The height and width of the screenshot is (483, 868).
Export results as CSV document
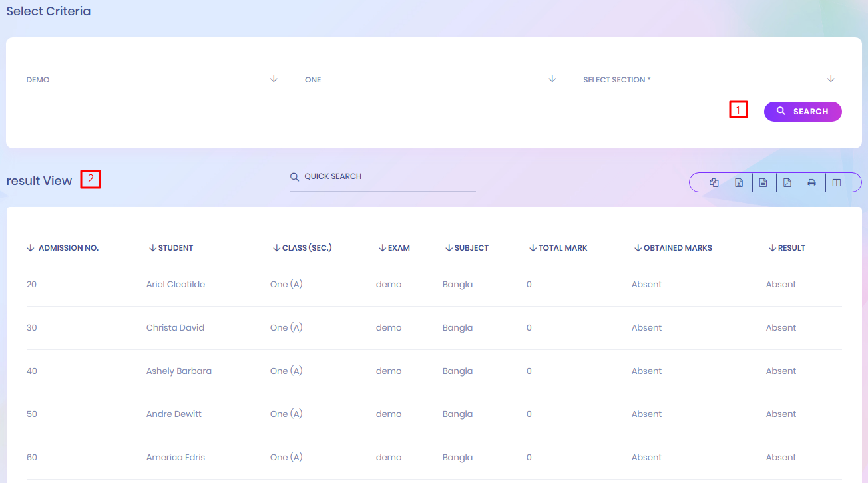[763, 182]
